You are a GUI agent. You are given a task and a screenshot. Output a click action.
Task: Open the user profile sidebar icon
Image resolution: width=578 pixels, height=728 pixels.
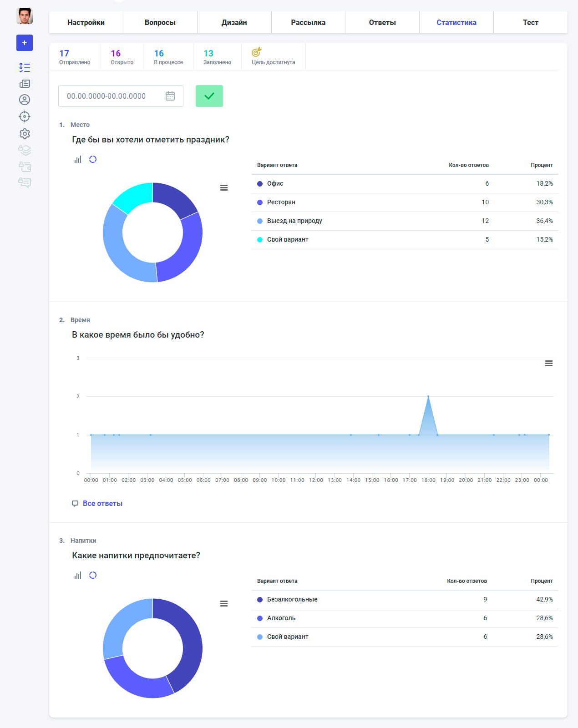(x=25, y=100)
